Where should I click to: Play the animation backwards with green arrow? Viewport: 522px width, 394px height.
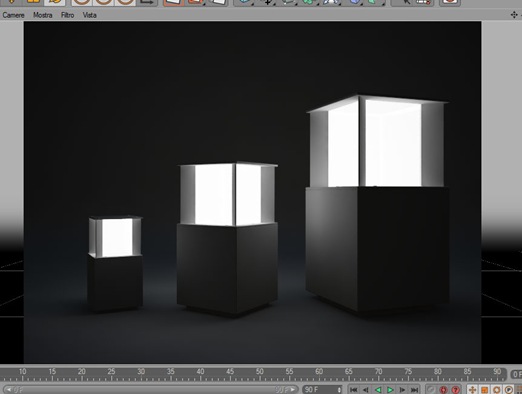[x=378, y=389]
